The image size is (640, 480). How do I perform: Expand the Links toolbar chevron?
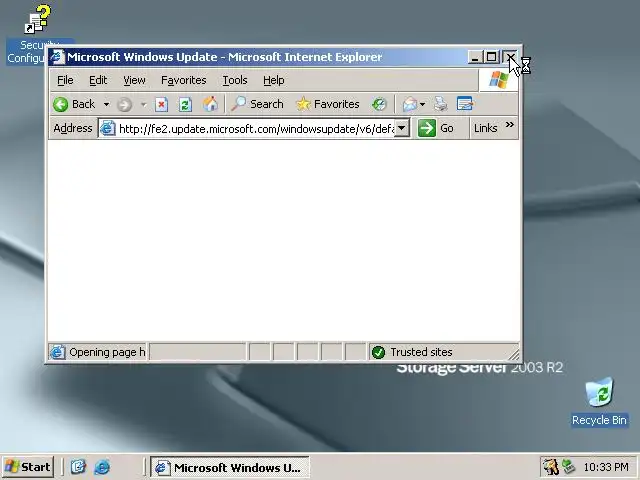(509, 125)
